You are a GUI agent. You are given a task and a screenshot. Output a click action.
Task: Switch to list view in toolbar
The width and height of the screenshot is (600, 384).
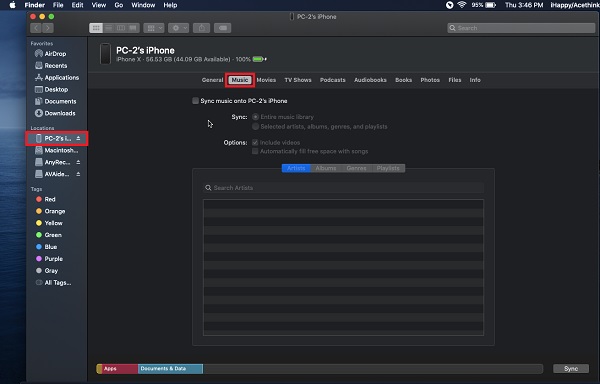(x=109, y=28)
